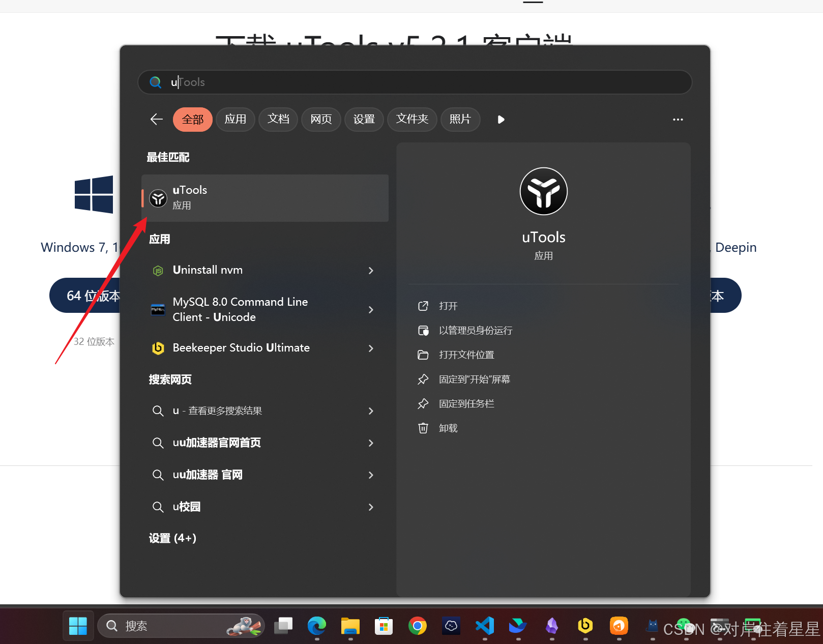Switch to the 网页 filter tab
This screenshot has height=644, width=823.
tap(321, 120)
